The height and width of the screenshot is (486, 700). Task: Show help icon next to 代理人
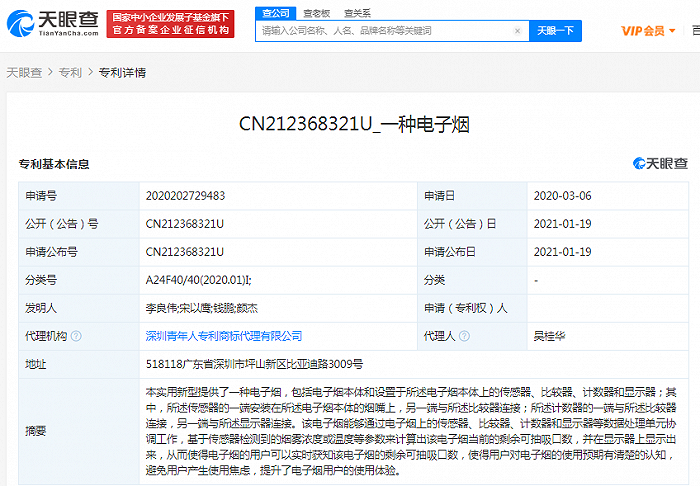click(464, 336)
